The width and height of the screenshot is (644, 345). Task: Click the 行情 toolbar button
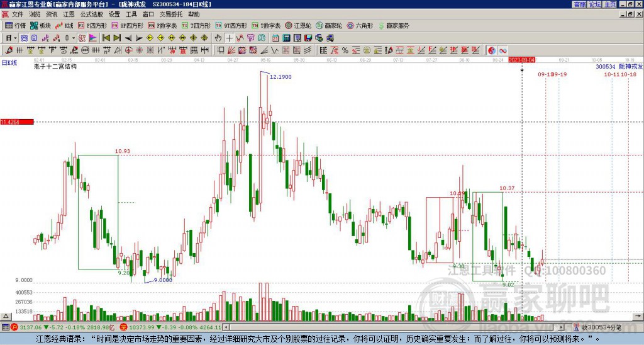pos(15,25)
